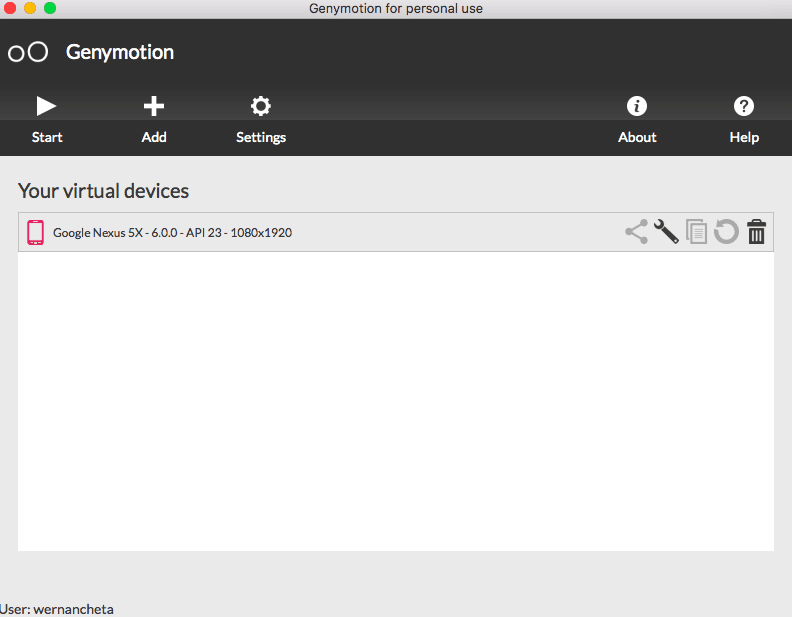Click the About info circle icon
Viewport: 792px width, 617px height.
[636, 106]
